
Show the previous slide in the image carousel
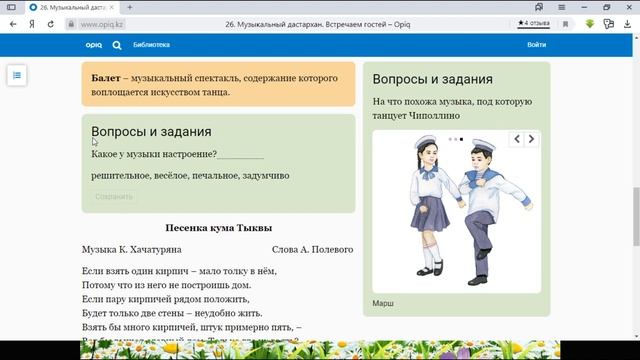click(x=517, y=139)
